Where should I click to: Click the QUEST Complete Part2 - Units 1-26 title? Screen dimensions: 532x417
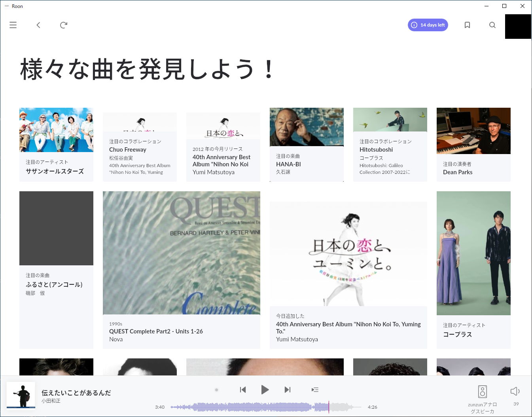pos(156,331)
